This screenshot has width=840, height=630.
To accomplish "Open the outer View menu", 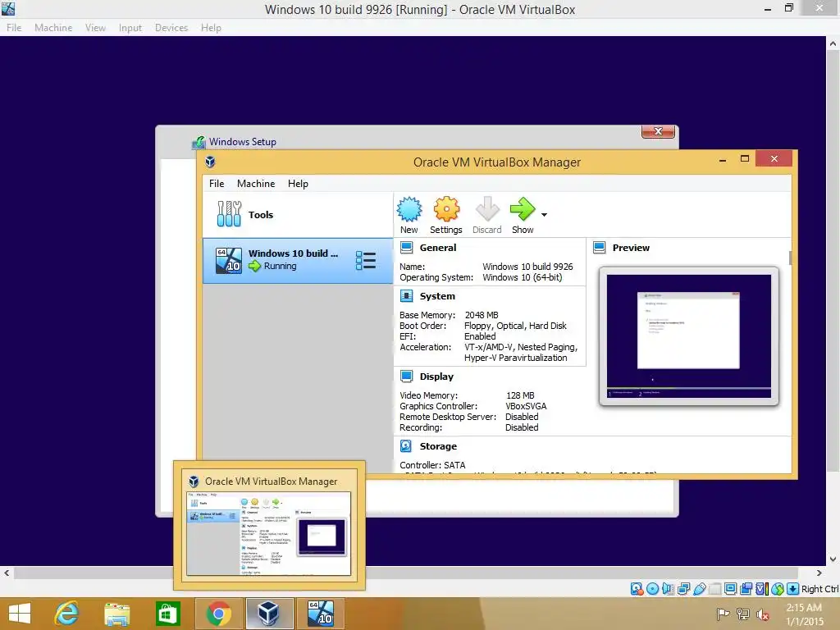I will [x=95, y=27].
